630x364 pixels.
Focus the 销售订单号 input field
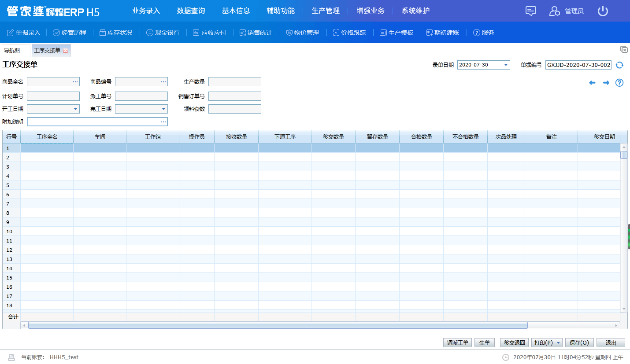(235, 96)
